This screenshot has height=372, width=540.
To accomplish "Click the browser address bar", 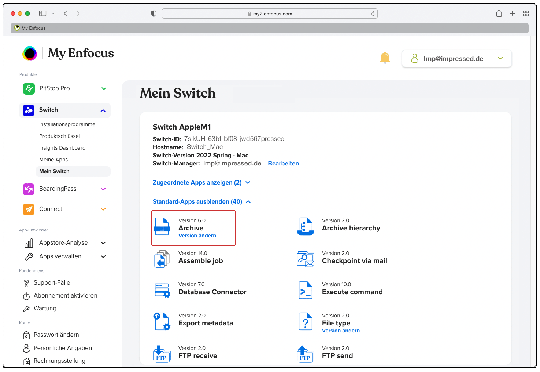I will coord(270,14).
